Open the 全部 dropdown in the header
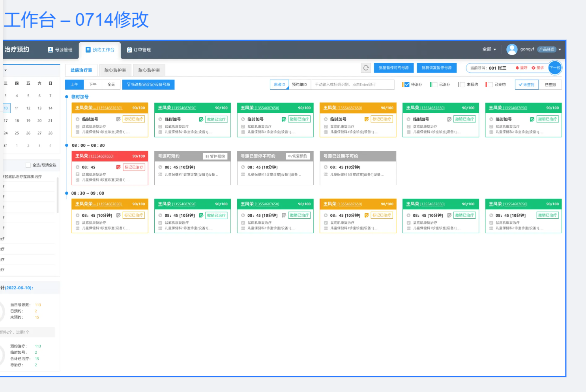Image resolution: width=586 pixels, height=392 pixels. [489, 49]
